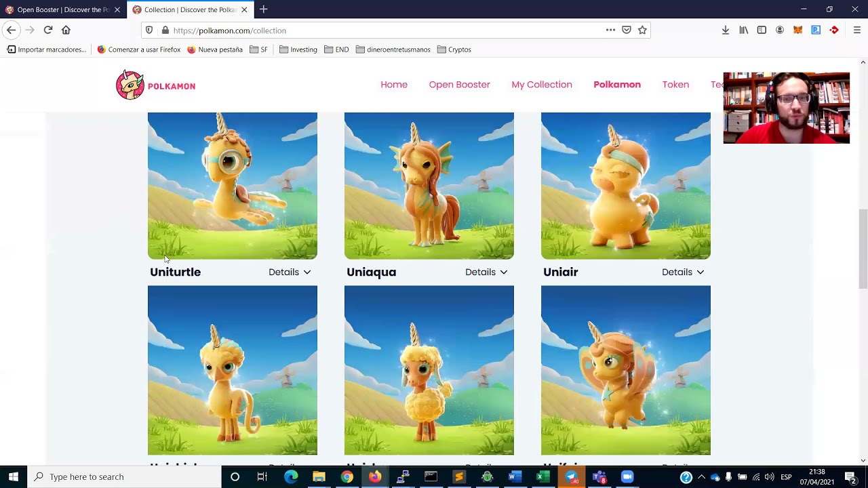The image size is (868, 488).
Task: Open the MetaMask fox extension
Action: (797, 30)
